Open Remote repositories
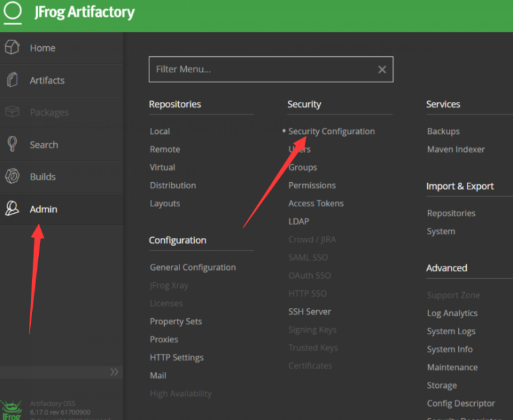The height and width of the screenshot is (420, 513). pyautogui.click(x=165, y=149)
